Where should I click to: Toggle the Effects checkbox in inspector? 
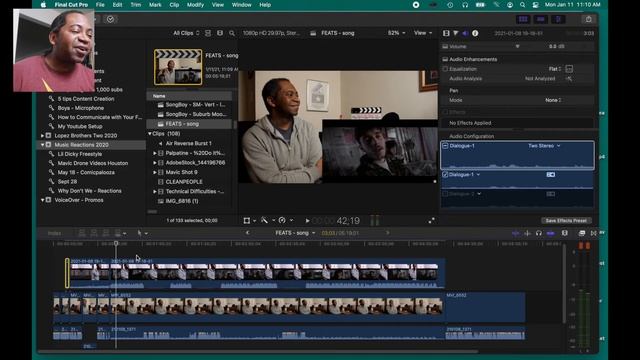click(x=445, y=112)
